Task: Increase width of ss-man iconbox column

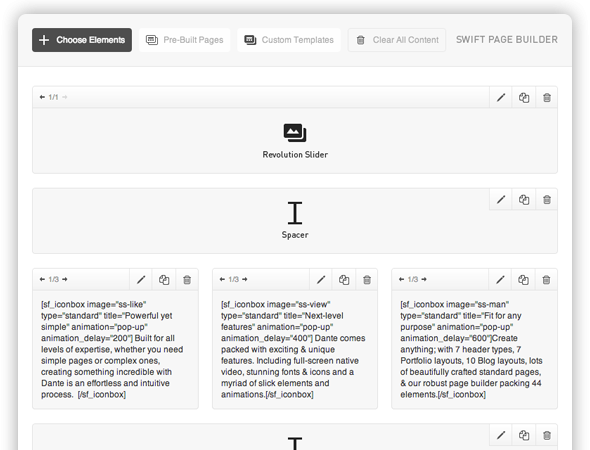Action: coord(424,279)
